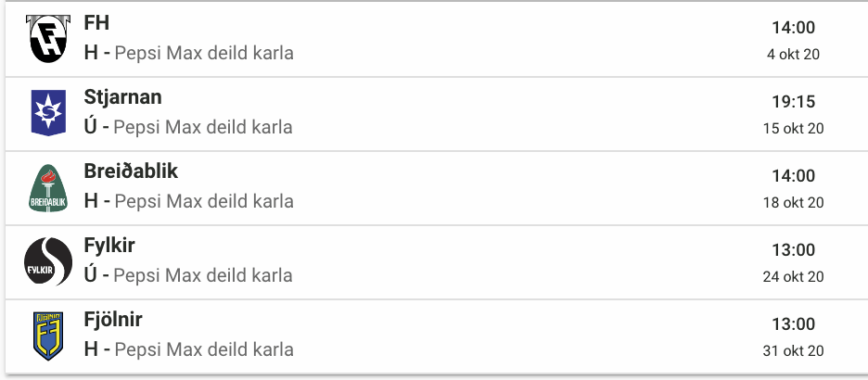This screenshot has height=380, width=868.
Task: Click the 31 okt 20 match date
Action: coord(793,350)
